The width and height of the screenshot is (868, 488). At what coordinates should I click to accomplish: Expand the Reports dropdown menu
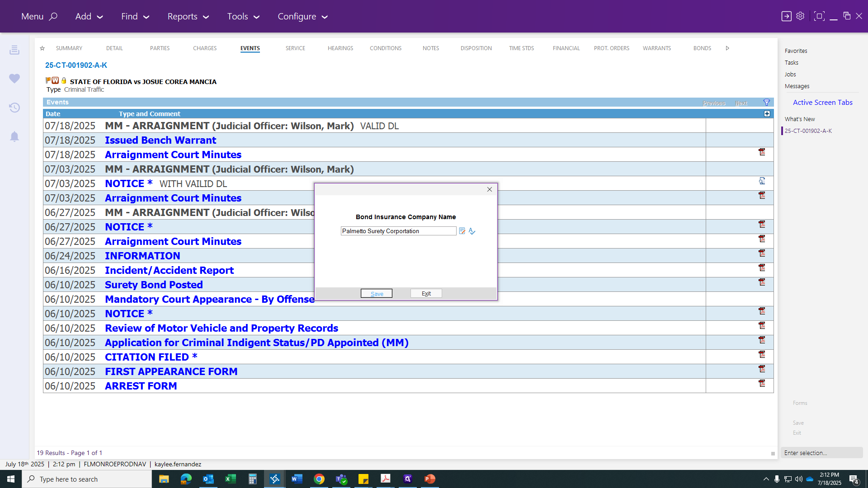click(188, 17)
